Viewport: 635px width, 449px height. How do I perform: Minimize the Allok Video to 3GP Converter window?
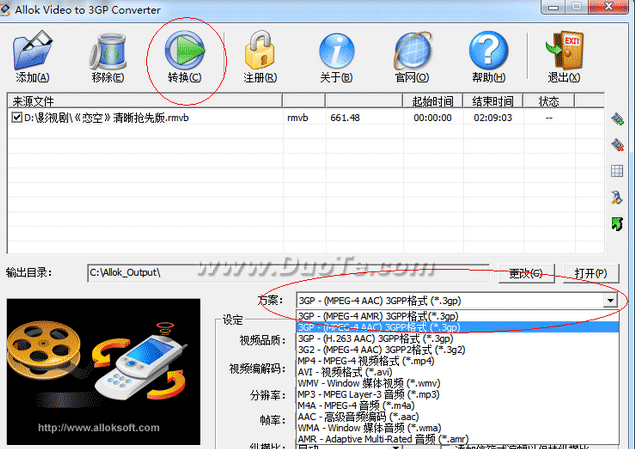[553, 7]
